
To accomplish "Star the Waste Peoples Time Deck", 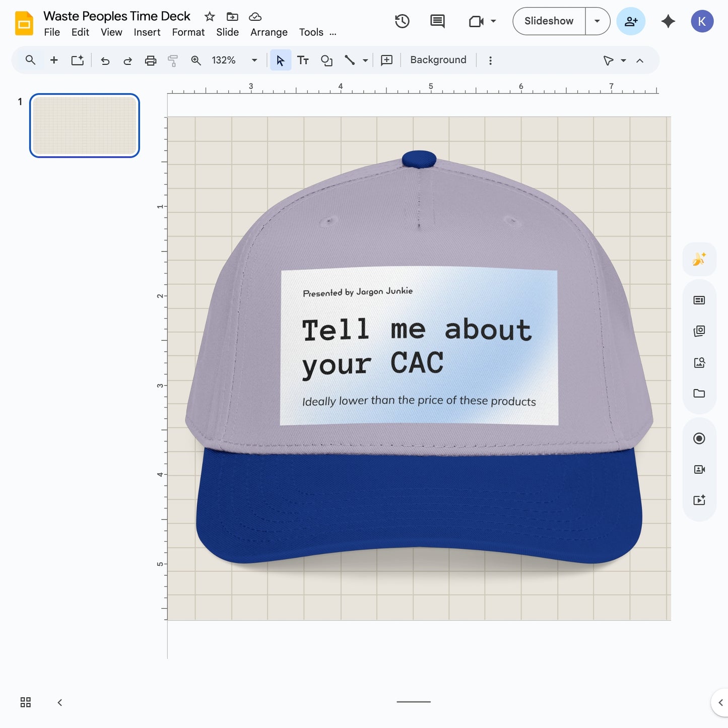I will [209, 16].
